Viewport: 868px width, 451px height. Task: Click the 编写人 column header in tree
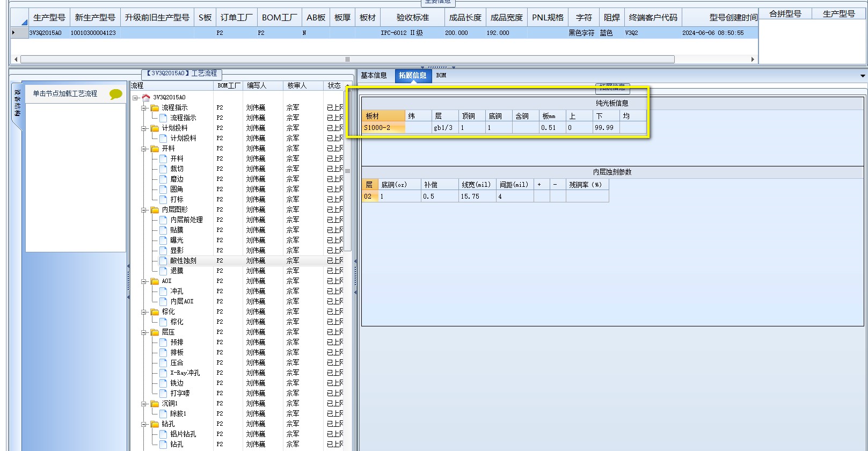tap(263, 86)
